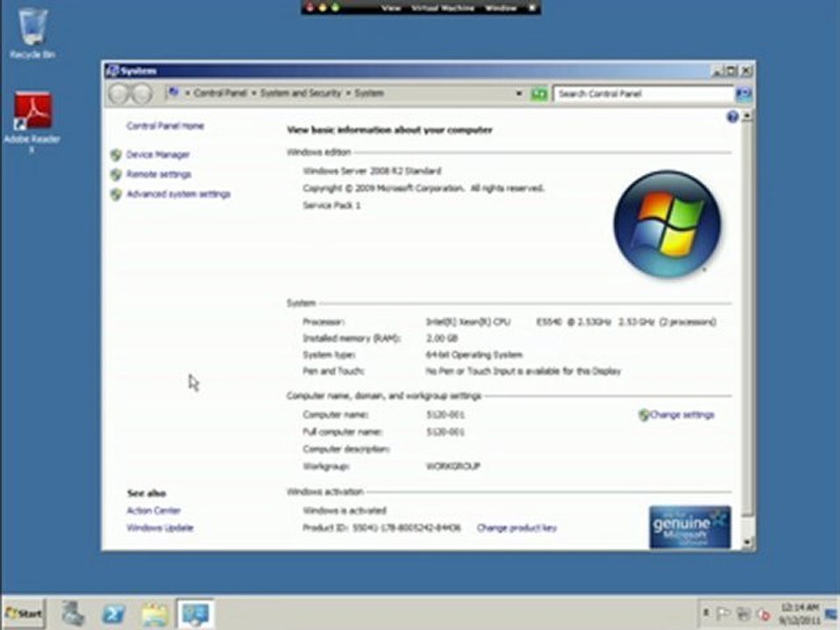Open Remote settings link
This screenshot has width=840, height=630.
pyautogui.click(x=158, y=174)
